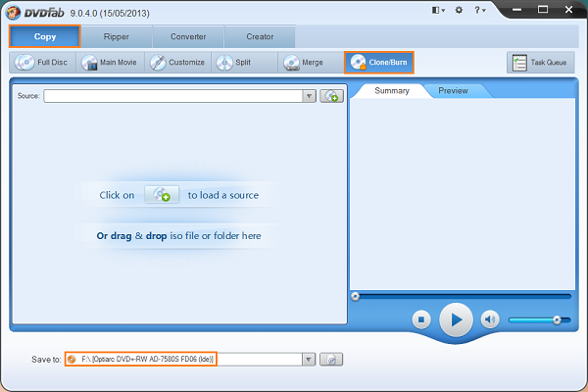The image size is (588, 392).
Task: Click the 'Or drag & drop iso file' text
Action: click(x=178, y=236)
